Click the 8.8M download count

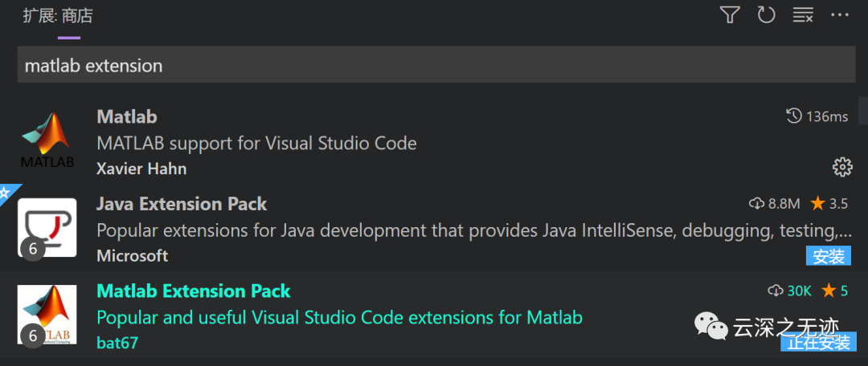pyautogui.click(x=775, y=204)
